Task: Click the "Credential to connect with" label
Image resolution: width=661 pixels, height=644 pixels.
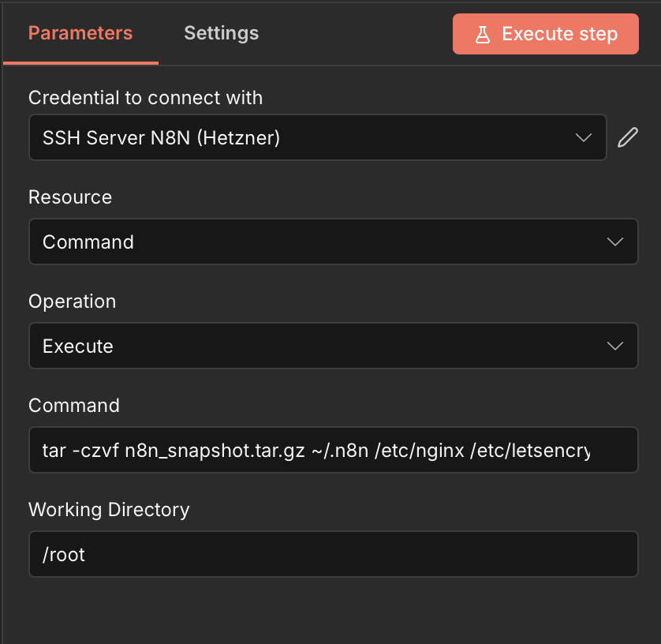Action: tap(145, 98)
